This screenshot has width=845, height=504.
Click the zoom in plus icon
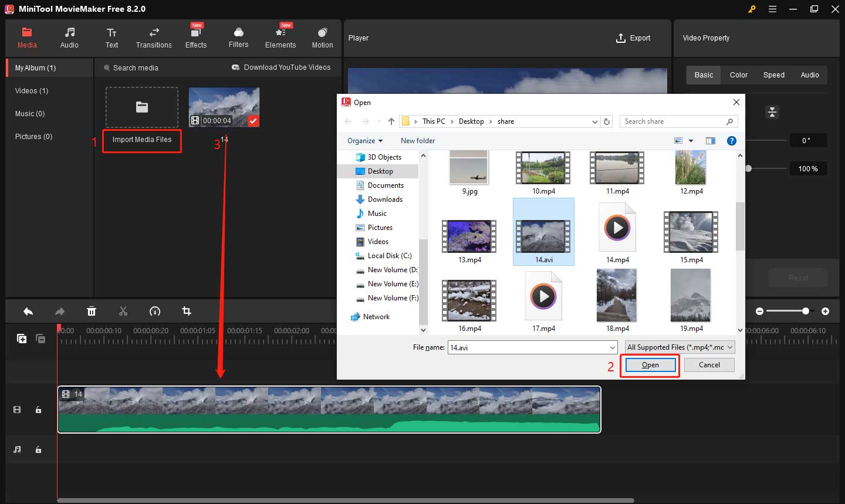[x=825, y=311]
